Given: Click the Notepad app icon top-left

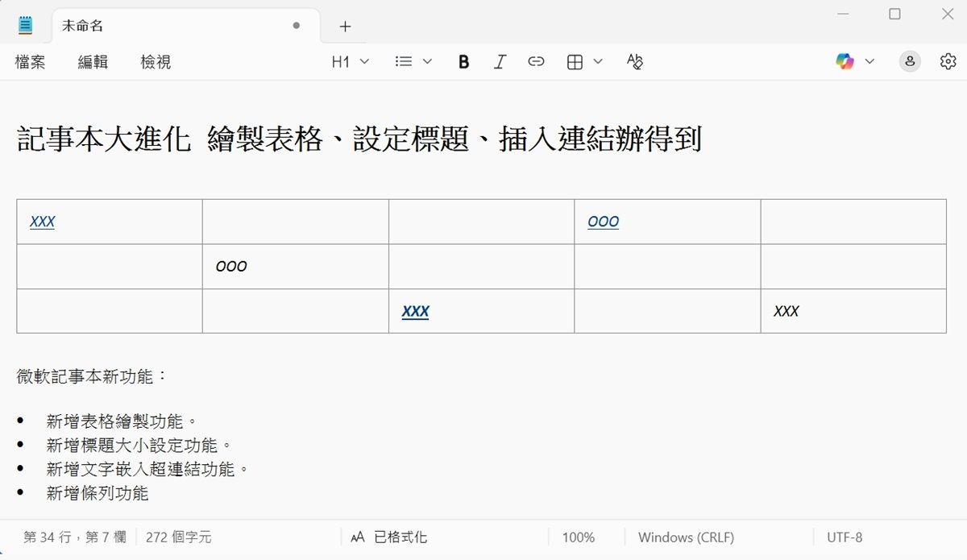Looking at the screenshot, I should (25, 24).
